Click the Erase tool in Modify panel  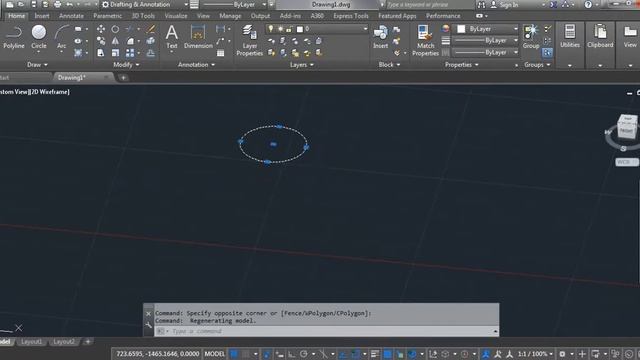(x=151, y=29)
